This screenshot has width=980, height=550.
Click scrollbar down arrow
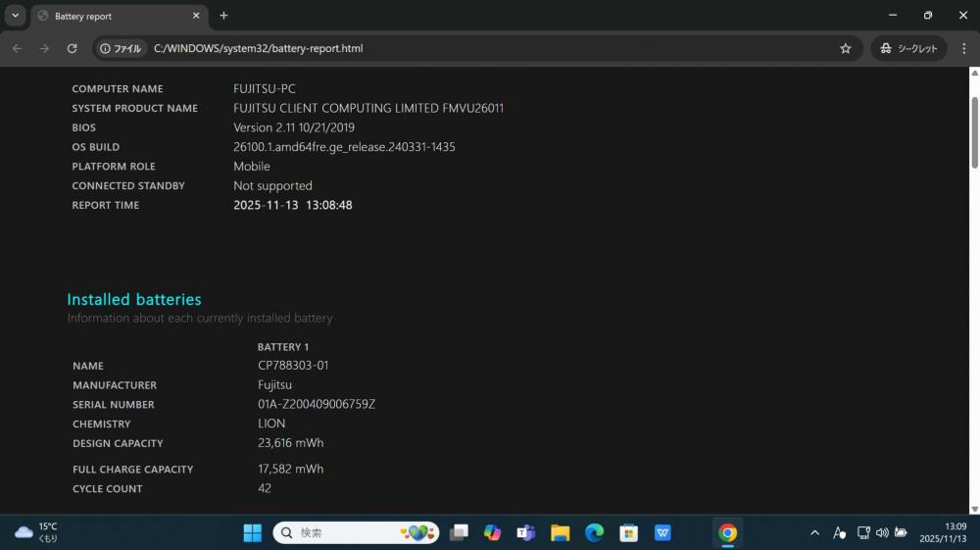pyautogui.click(x=974, y=509)
